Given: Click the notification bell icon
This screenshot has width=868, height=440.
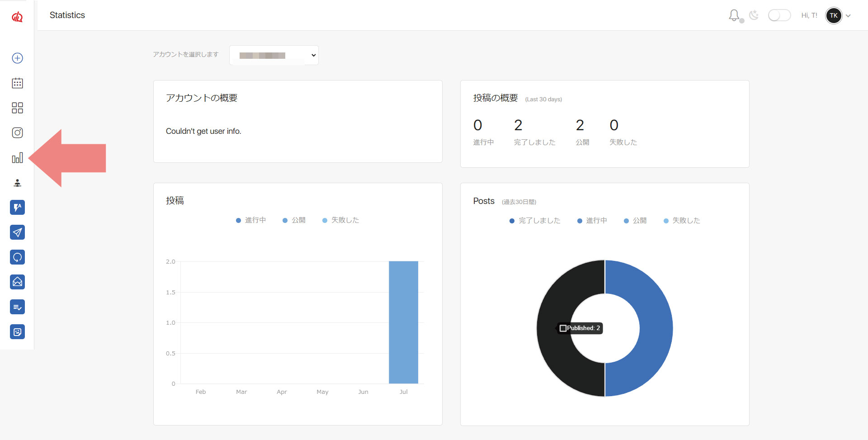Looking at the screenshot, I should [x=734, y=15].
